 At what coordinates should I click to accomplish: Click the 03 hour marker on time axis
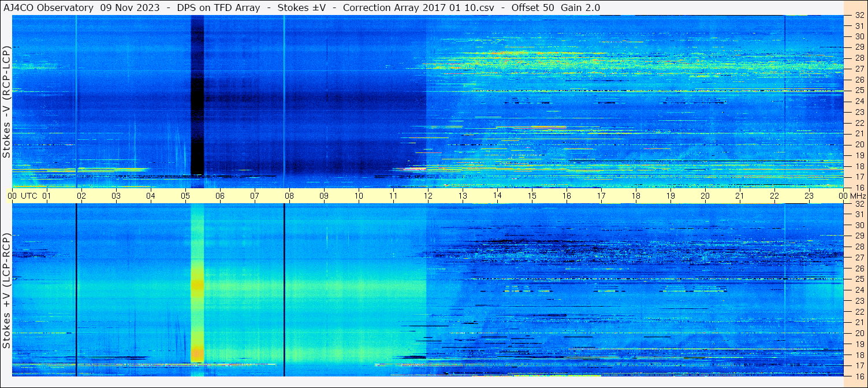(x=116, y=196)
